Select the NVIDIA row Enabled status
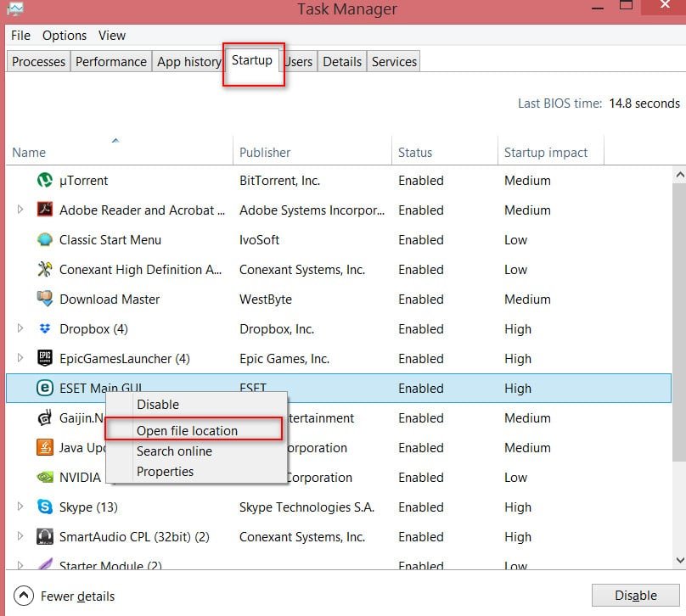The height and width of the screenshot is (616, 686). [421, 478]
